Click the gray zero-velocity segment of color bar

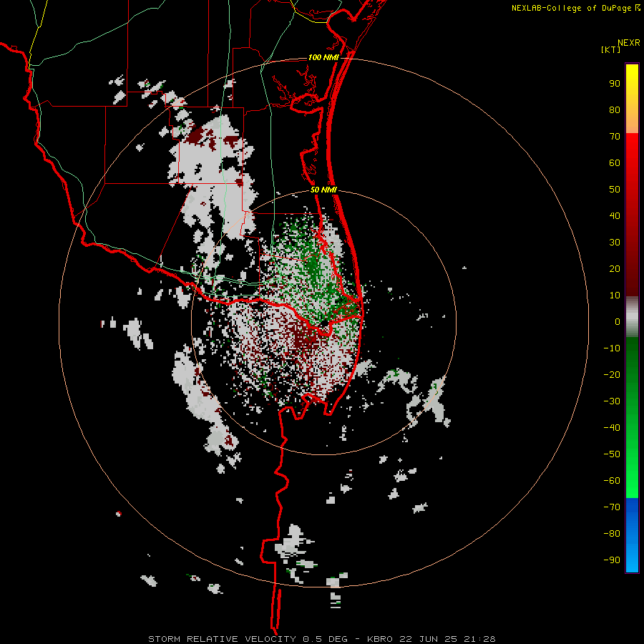pyautogui.click(x=632, y=317)
